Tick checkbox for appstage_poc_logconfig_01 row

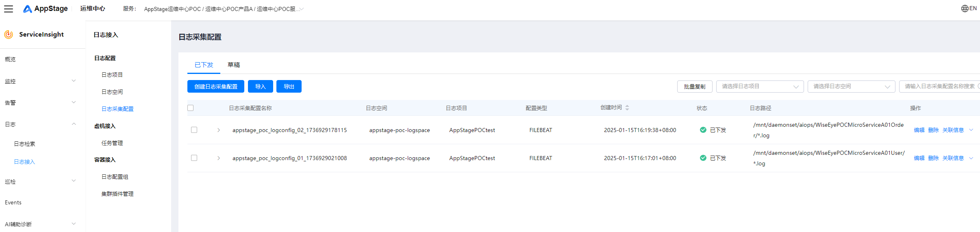point(194,158)
